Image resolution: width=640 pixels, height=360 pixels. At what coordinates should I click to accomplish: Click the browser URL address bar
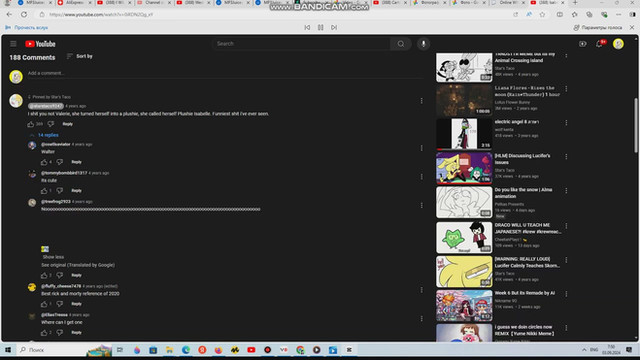(273, 14)
